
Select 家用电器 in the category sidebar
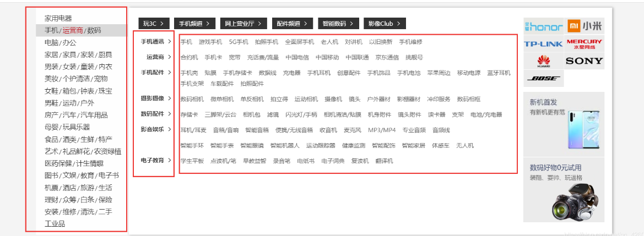(x=58, y=19)
